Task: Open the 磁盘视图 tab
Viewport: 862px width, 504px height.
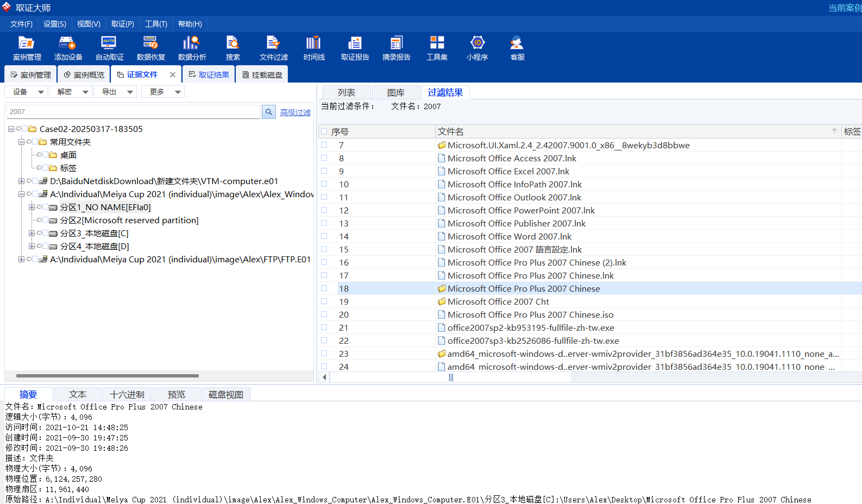Action: [226, 394]
